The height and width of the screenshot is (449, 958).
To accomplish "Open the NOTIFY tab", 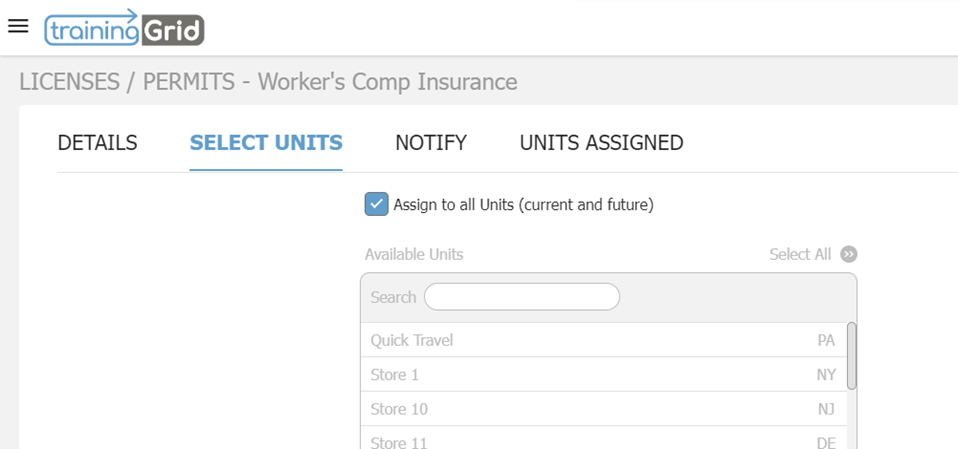I will [x=431, y=143].
